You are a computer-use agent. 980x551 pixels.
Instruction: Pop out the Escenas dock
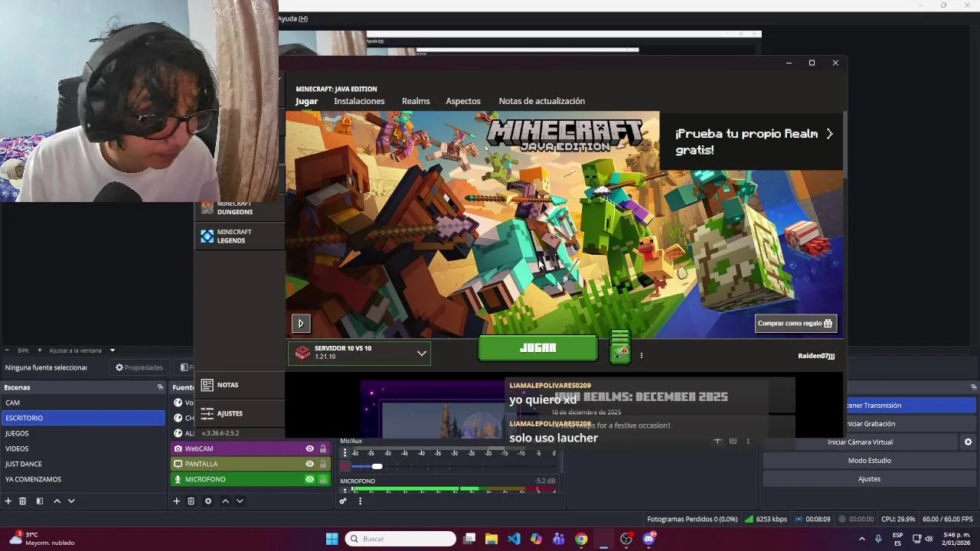(x=160, y=387)
